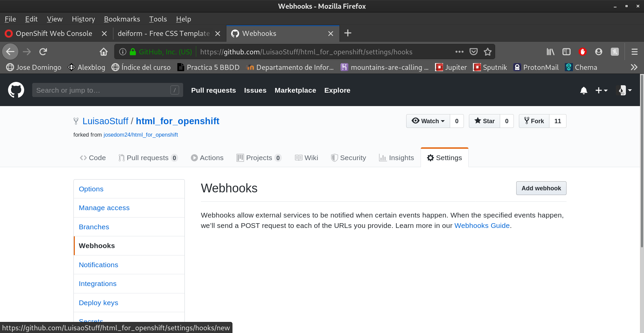The image size is (644, 333).
Task: Open the Firefox hamburger menu
Action: click(634, 52)
